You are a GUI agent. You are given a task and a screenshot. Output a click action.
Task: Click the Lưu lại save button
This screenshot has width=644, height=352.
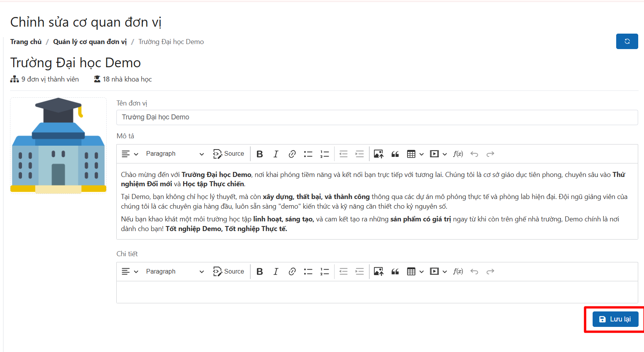[x=615, y=319]
